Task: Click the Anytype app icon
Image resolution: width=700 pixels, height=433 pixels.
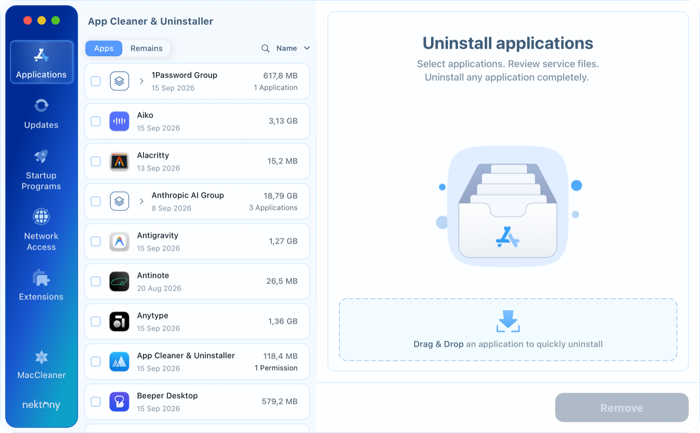Action: [119, 321]
